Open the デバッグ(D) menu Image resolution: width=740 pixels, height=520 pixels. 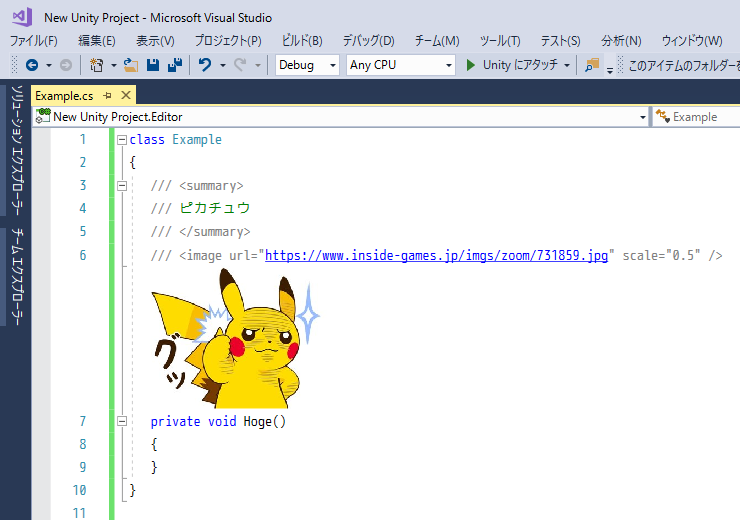click(x=368, y=41)
